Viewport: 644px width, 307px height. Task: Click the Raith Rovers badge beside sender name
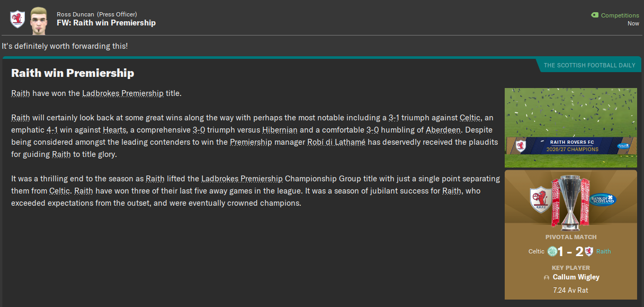click(x=17, y=19)
